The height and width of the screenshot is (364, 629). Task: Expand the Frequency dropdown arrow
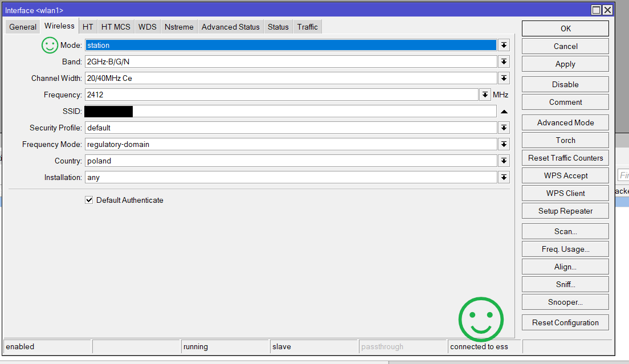tap(485, 95)
